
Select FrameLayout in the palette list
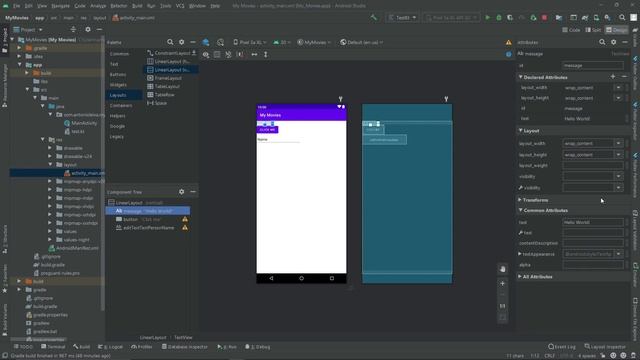(168, 78)
